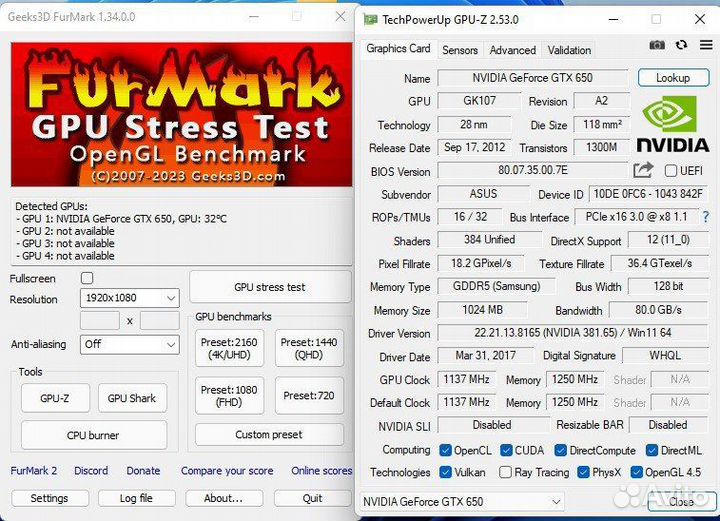This screenshot has height=521, width=720.
Task: Click the Lookup button
Action: click(x=673, y=78)
